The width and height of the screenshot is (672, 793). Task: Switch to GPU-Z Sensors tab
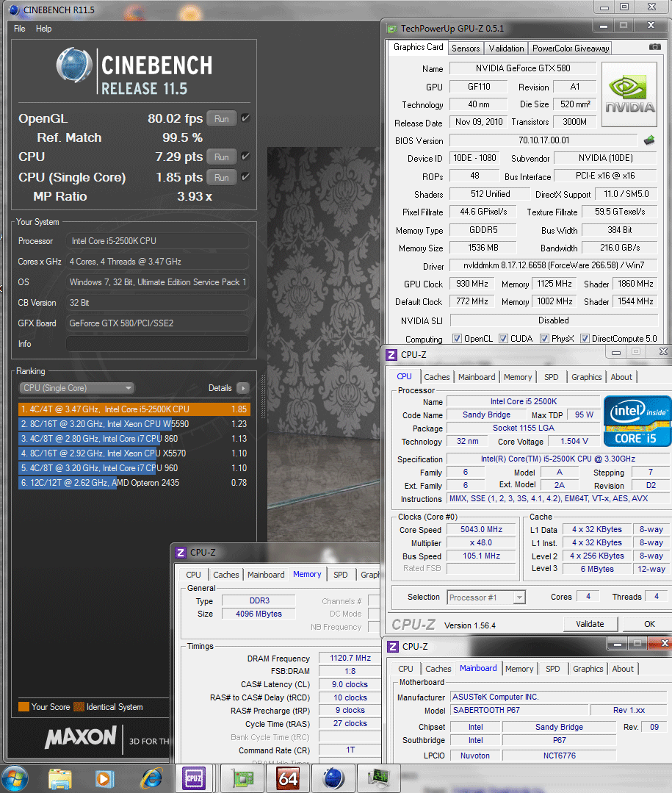[x=466, y=48]
